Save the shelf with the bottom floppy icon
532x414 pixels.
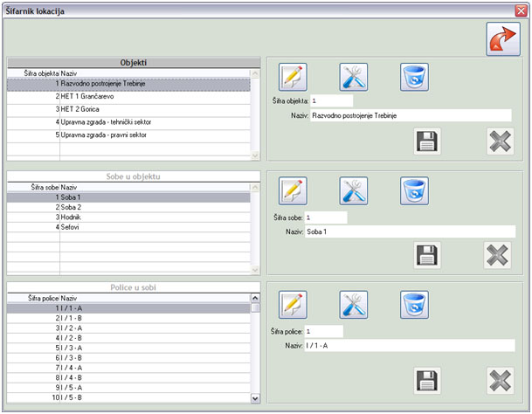426,381
